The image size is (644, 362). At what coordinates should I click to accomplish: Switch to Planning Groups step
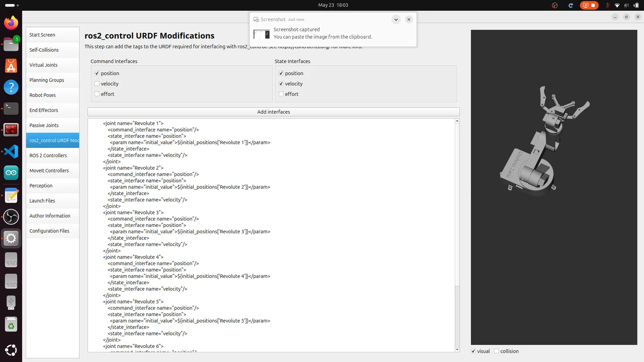[x=53, y=80]
